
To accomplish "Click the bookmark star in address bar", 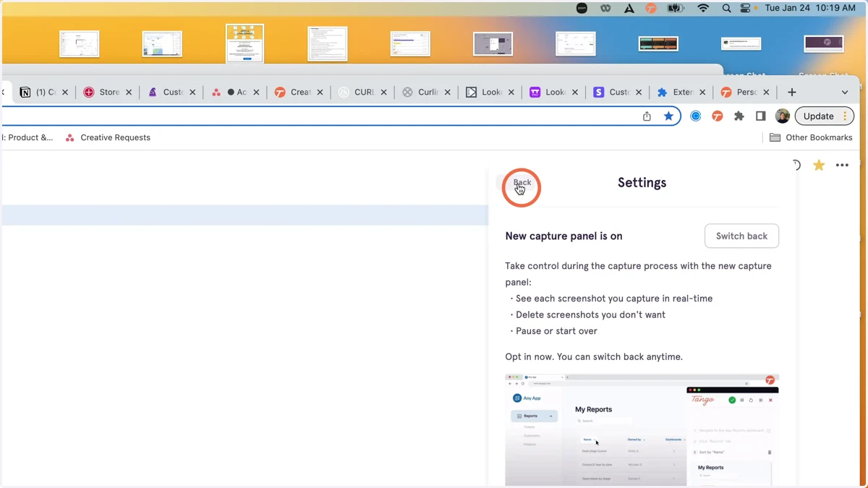I will 668,116.
